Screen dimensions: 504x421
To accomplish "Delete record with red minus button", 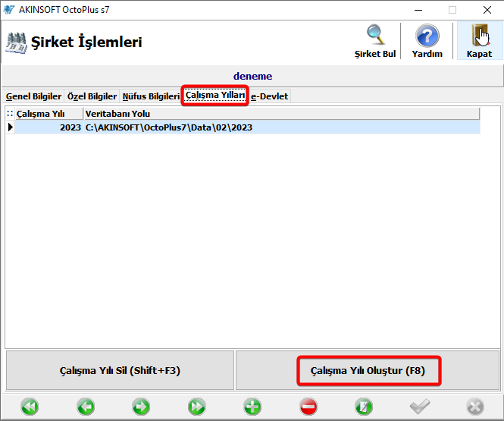I will 308,407.
